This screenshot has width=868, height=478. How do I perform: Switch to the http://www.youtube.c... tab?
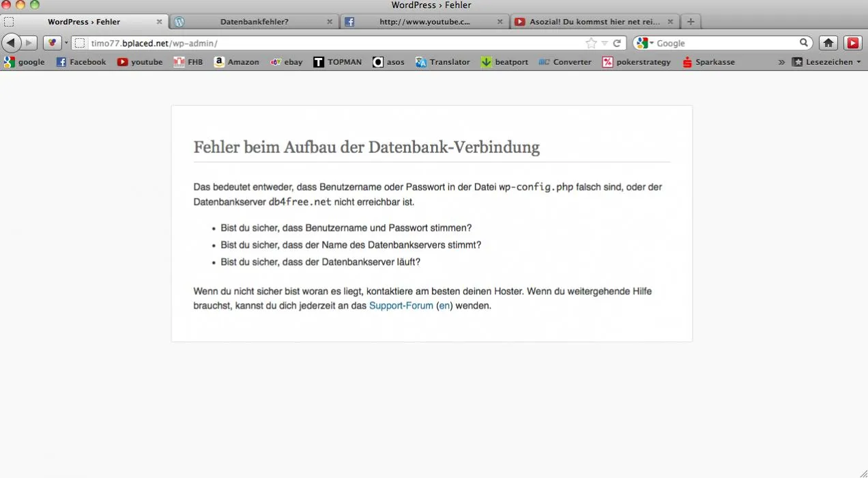pyautogui.click(x=424, y=22)
